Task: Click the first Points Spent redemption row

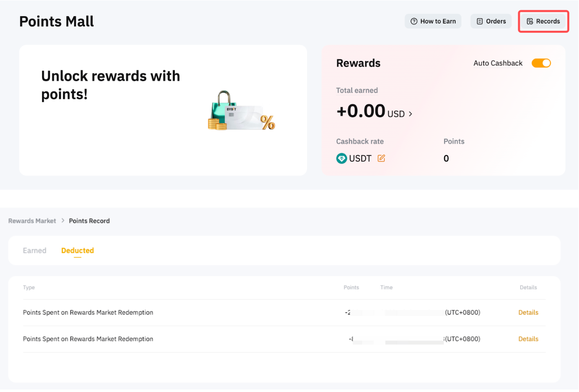Action: coord(88,312)
